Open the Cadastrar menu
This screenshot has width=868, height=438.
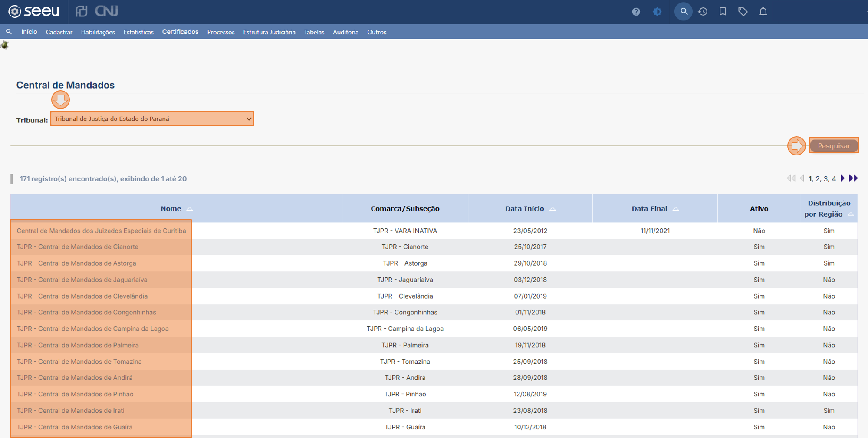[59, 32]
